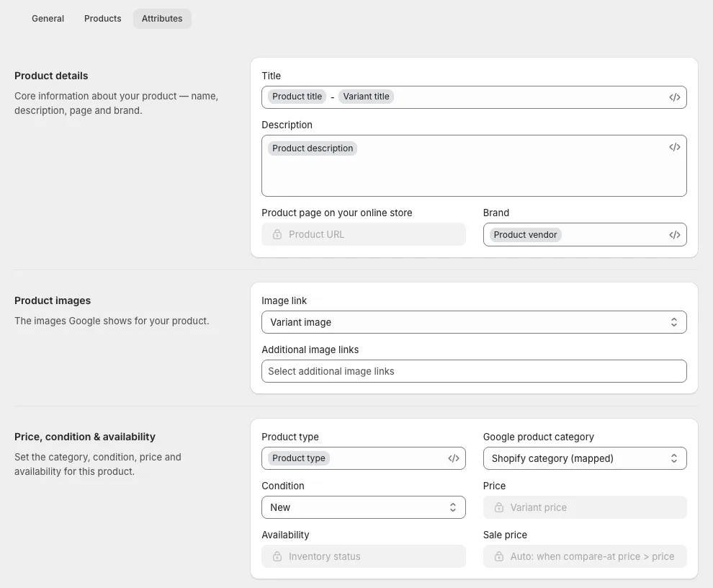This screenshot has width=713, height=588.
Task: Open code editor icon in Product type field
Action: click(x=453, y=458)
